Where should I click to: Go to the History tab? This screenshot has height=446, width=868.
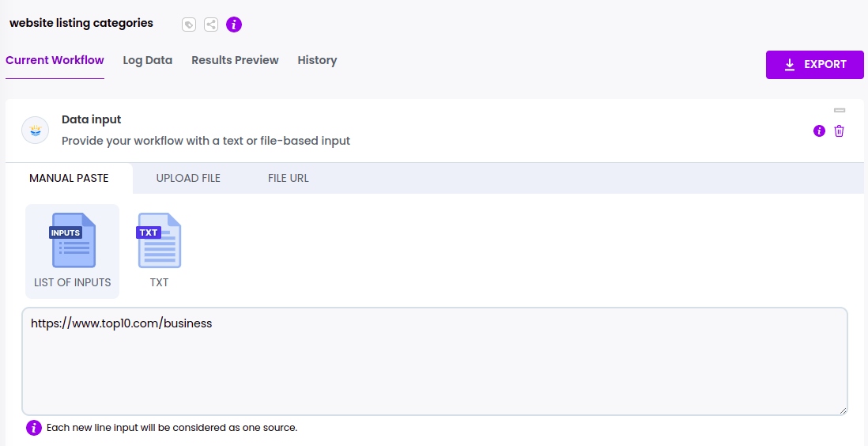click(317, 60)
